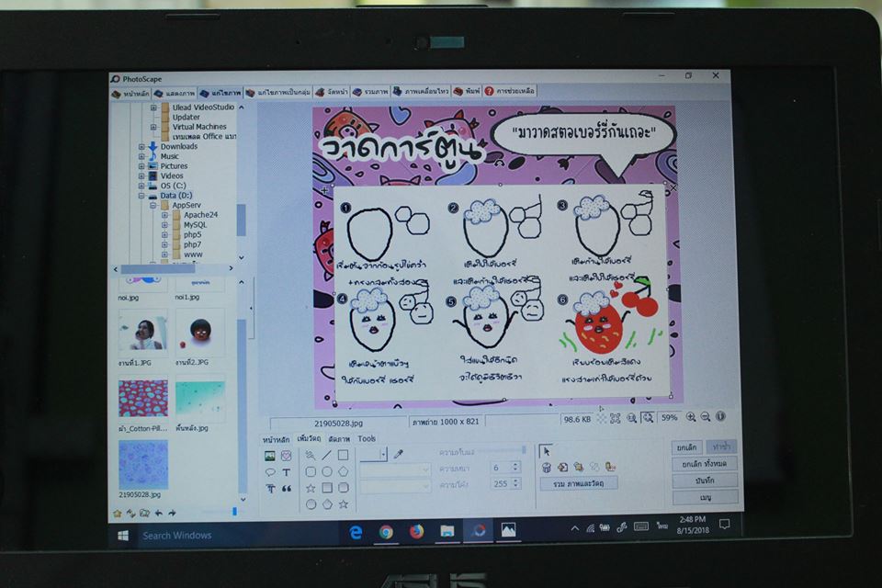Switch to the Tools tab
Image resolution: width=882 pixels, height=588 pixels.
367,439
